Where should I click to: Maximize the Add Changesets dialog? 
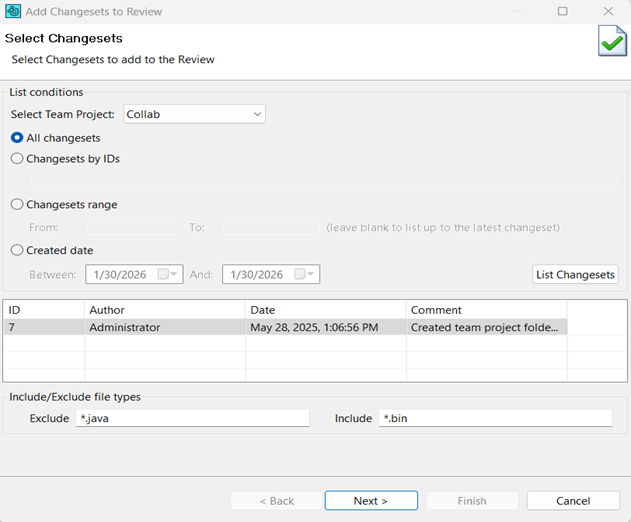coord(563,11)
